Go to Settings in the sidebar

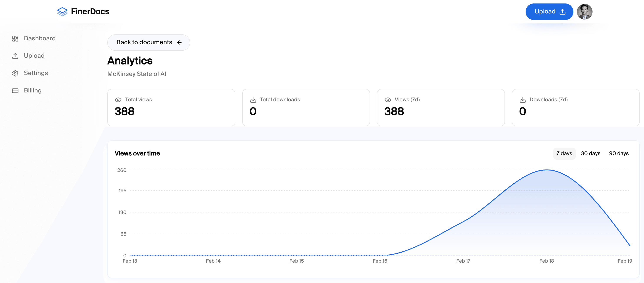36,73
